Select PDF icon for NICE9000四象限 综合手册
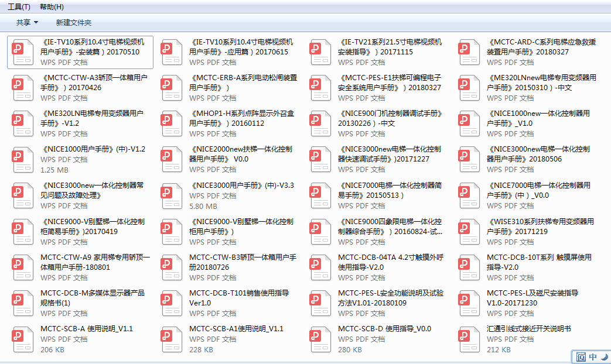 click(320, 232)
